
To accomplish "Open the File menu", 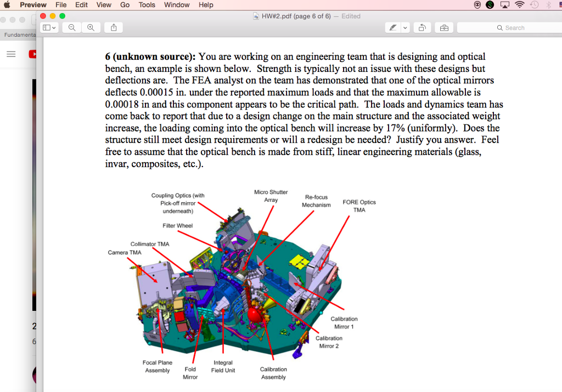I will coord(61,4).
